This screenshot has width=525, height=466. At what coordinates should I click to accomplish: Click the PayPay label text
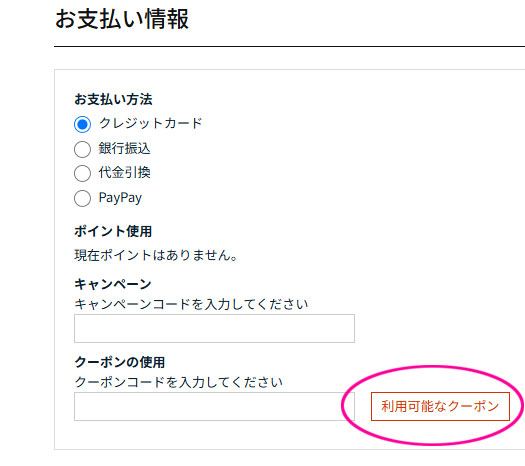click(x=120, y=198)
